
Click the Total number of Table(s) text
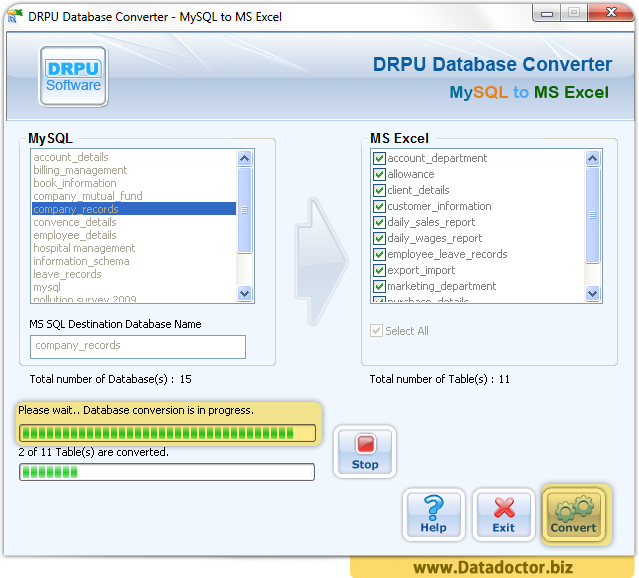pos(439,379)
